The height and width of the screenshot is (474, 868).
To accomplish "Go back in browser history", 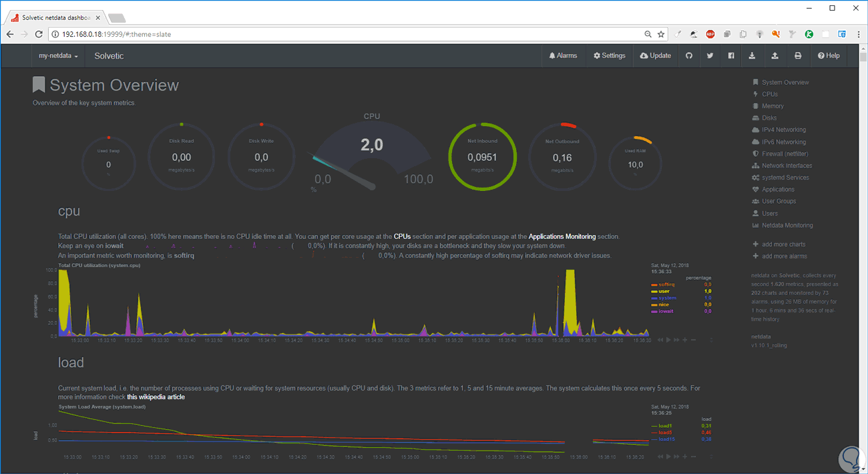I will [10, 33].
